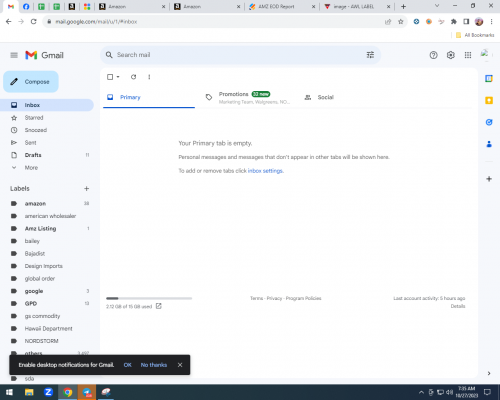Open storage management link icon
Screen dimensions: 500x400
point(159,306)
